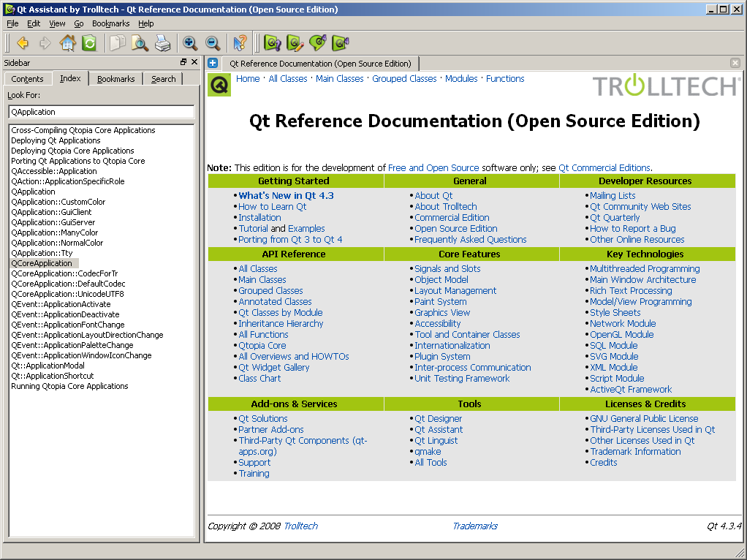This screenshot has width=747, height=560.
Task: Select QEvent::ApplicationFontChange index entry
Action: [x=68, y=325]
